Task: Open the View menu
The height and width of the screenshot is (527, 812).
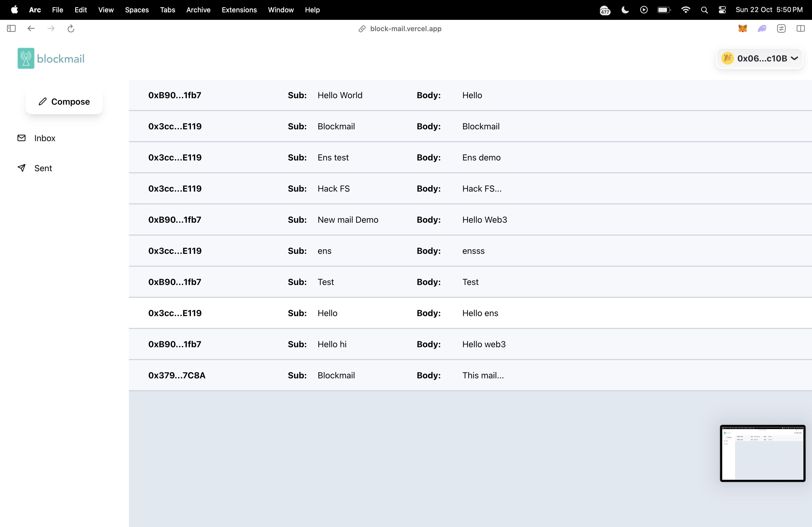Action: coord(106,10)
